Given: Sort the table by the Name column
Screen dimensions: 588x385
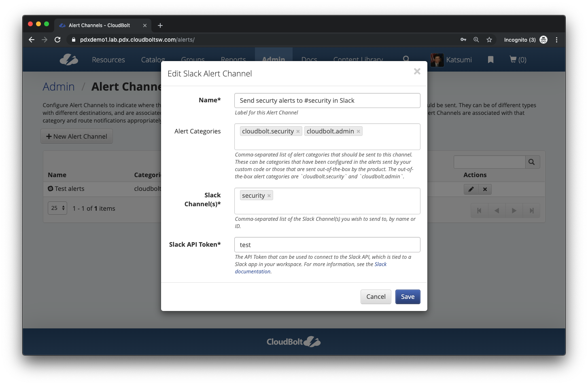Looking at the screenshot, I should pyautogui.click(x=57, y=175).
